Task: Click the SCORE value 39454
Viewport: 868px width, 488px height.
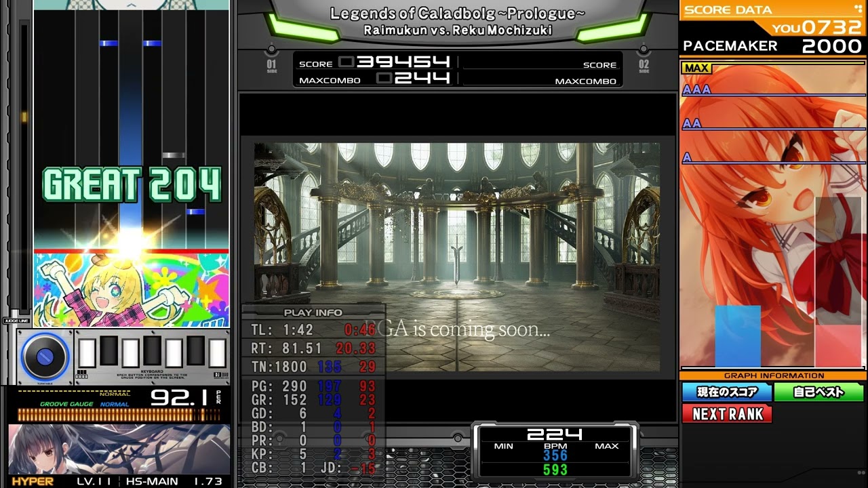Action: pos(403,62)
